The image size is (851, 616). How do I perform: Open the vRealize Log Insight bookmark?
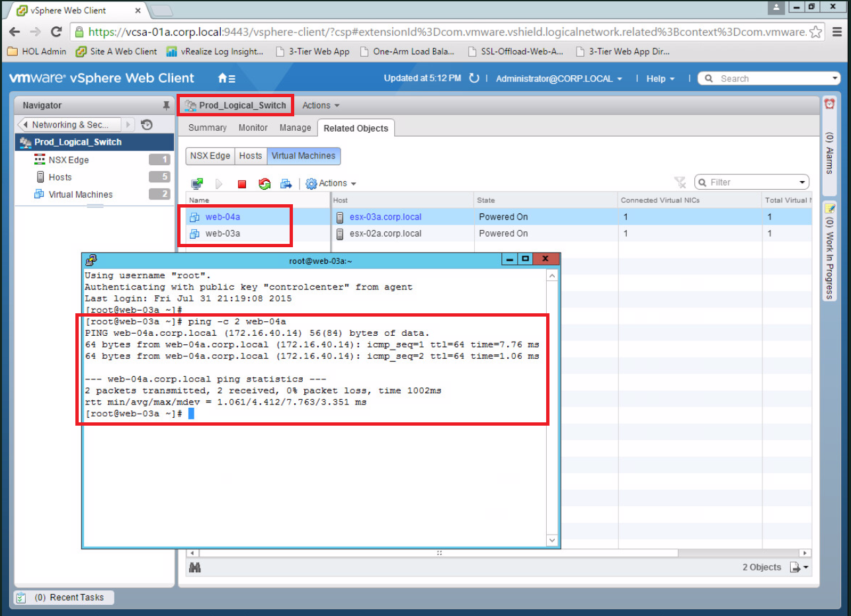(215, 52)
